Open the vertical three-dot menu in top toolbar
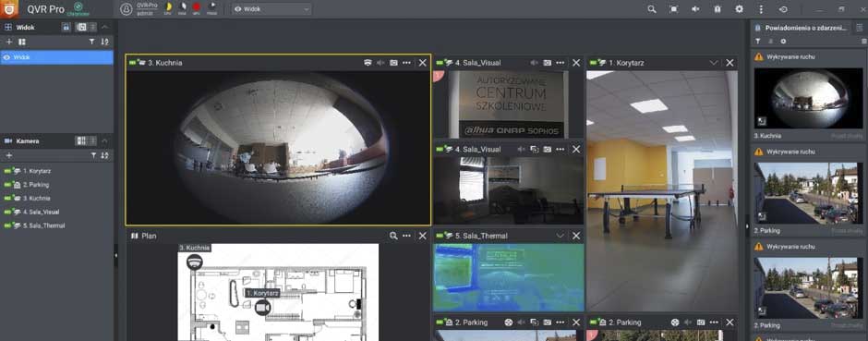The height and width of the screenshot is (341, 868). coord(761,9)
